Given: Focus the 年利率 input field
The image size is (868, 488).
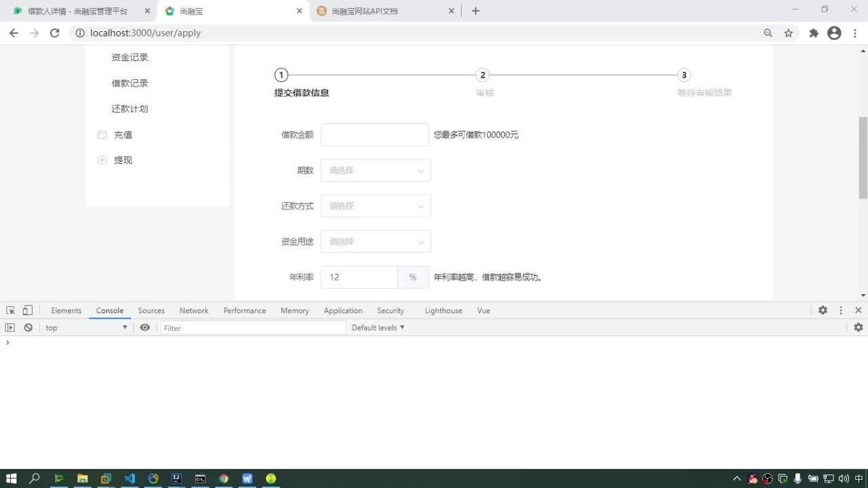Looking at the screenshot, I should pos(359,277).
